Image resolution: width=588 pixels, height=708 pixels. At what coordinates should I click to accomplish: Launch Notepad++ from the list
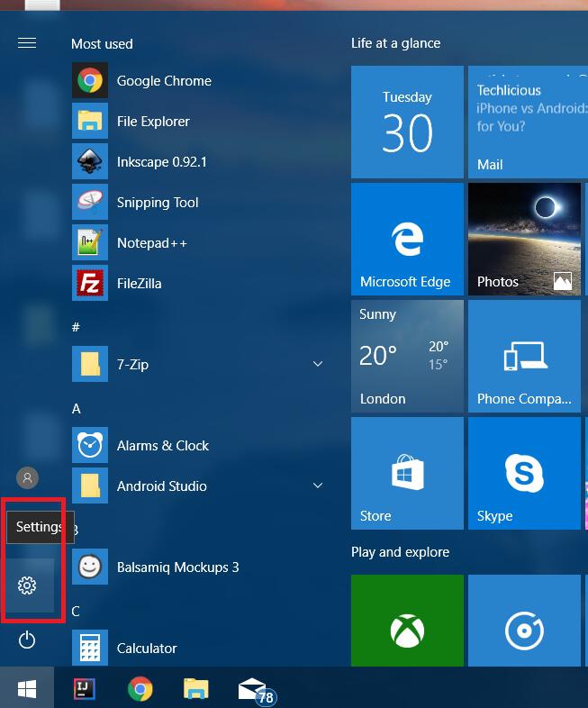199,242
